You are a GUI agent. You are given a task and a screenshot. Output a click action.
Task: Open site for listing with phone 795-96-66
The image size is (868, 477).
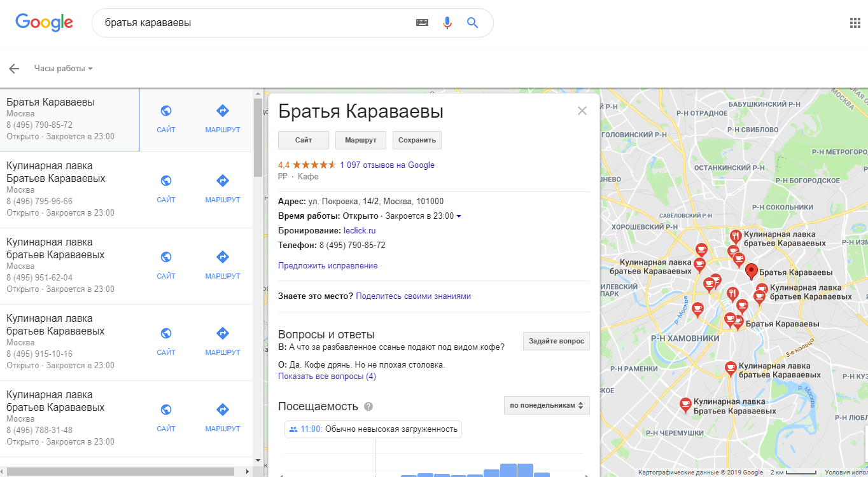166,189
